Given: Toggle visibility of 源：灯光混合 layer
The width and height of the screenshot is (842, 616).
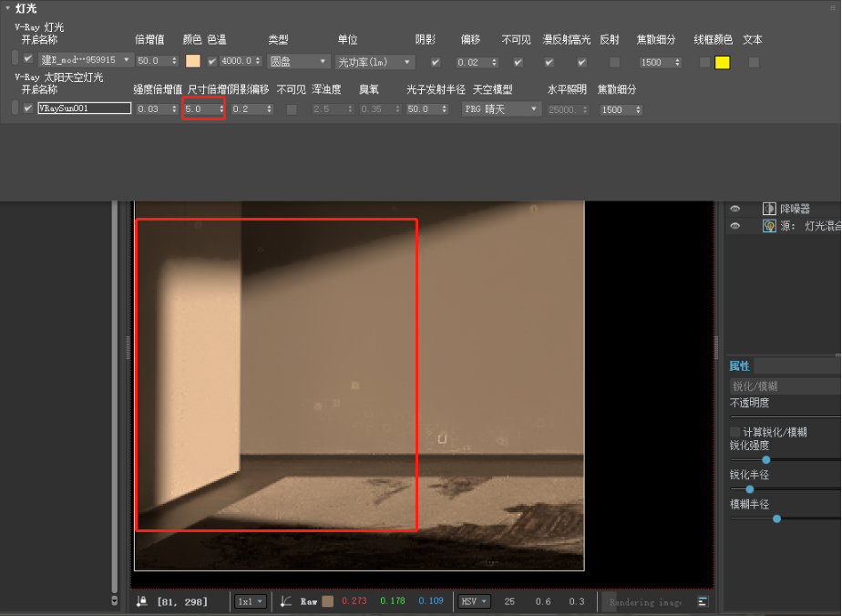Looking at the screenshot, I should (735, 225).
